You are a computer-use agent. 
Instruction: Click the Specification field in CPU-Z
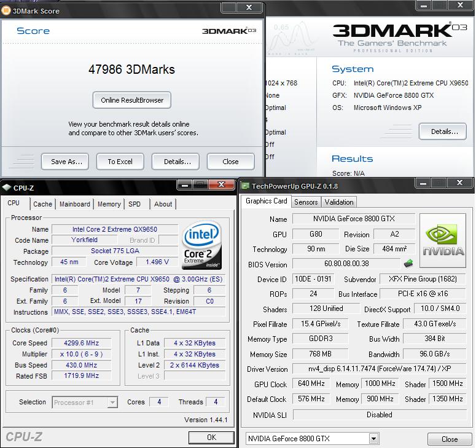coord(138,279)
